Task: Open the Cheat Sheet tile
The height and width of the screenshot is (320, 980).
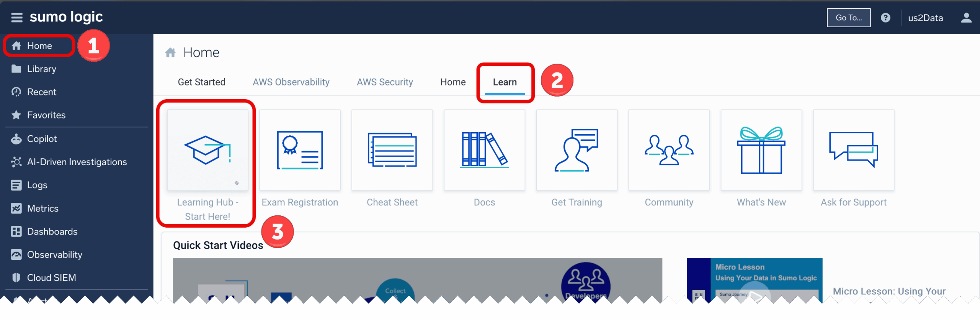Action: (392, 150)
